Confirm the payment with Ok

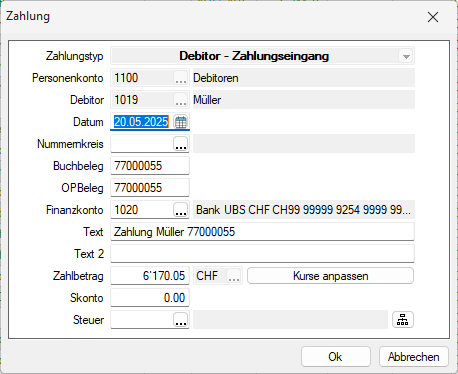click(x=336, y=357)
